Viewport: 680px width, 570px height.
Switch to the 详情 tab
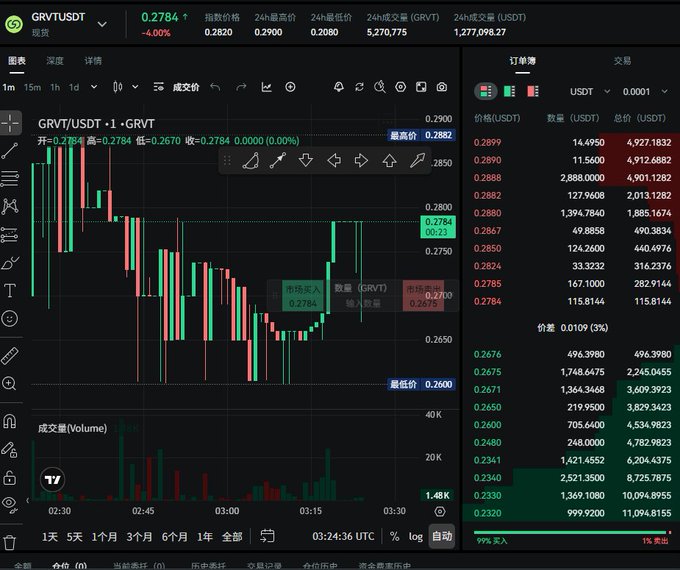coord(93,61)
